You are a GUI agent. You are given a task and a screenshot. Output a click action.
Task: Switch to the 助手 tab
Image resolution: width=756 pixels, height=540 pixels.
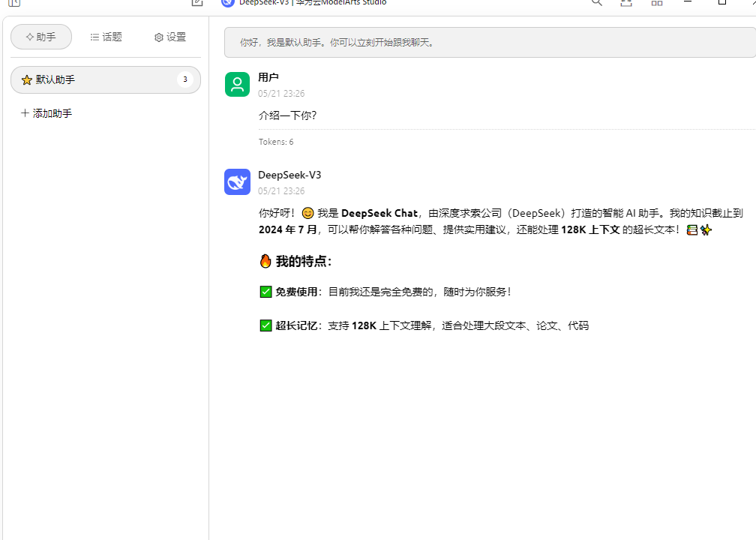(41, 37)
